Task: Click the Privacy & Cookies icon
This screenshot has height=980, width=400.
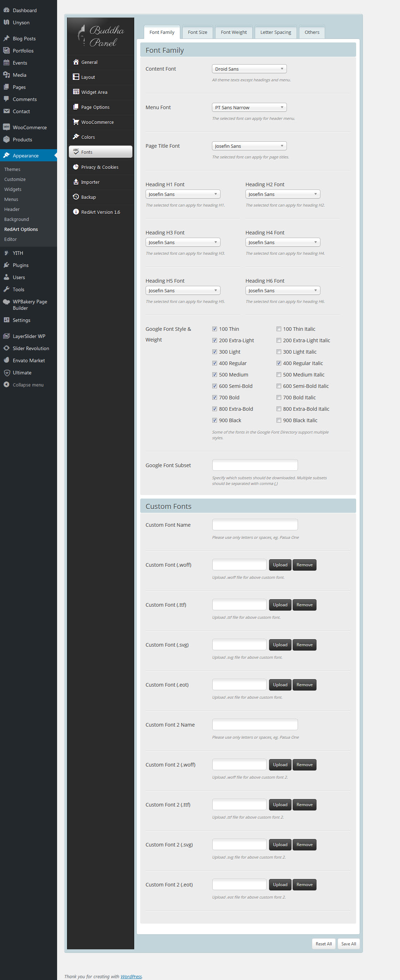Action: pos(76,167)
